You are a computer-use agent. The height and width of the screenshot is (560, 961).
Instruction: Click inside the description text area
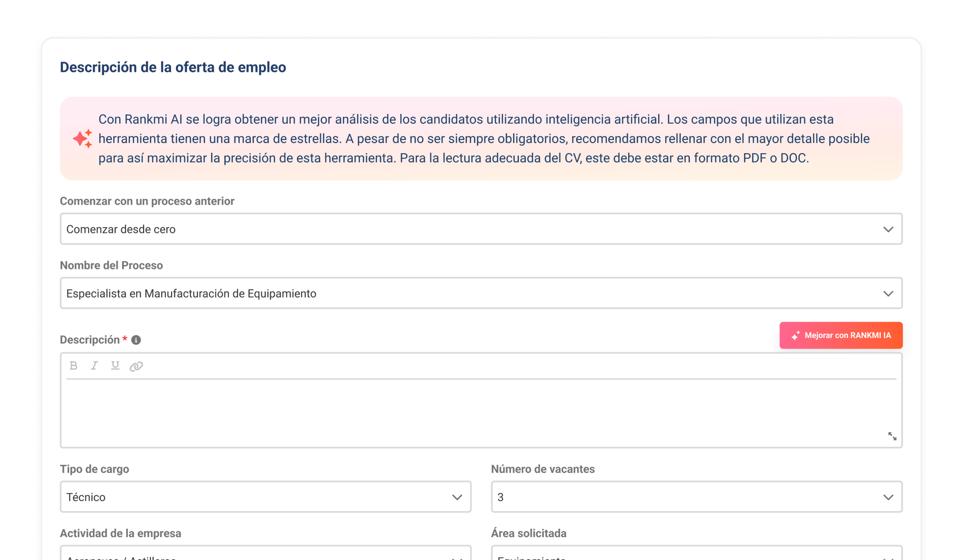[480, 413]
